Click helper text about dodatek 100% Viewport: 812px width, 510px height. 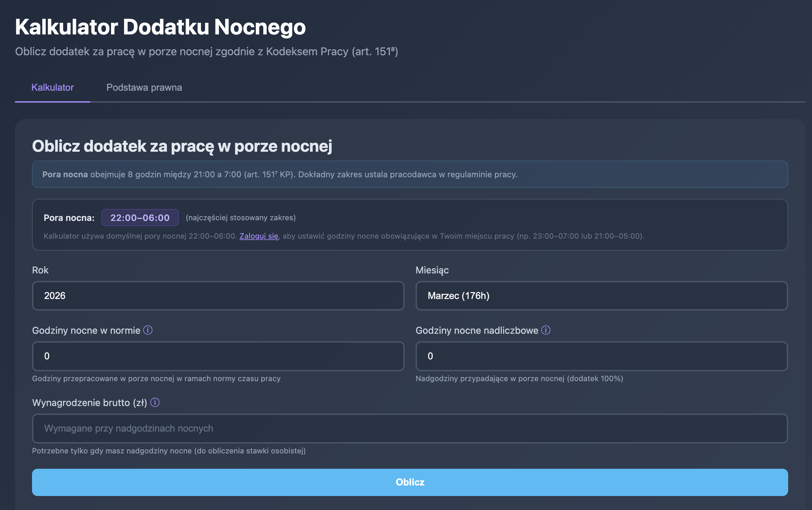click(519, 378)
